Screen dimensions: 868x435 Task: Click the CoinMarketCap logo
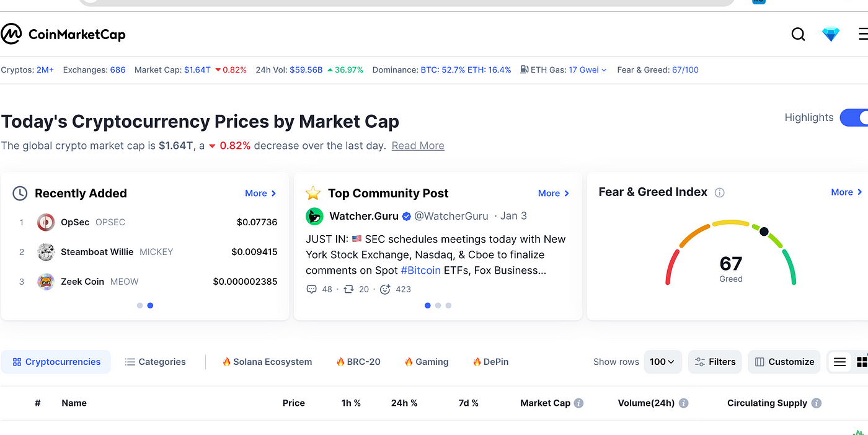click(x=63, y=34)
